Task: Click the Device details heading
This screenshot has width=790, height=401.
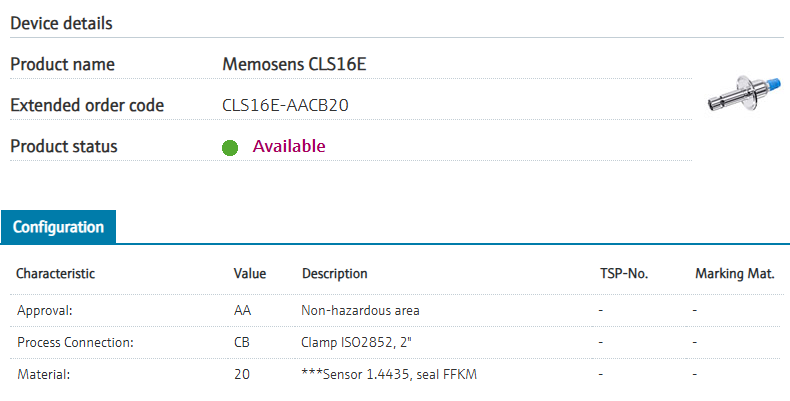Action: pos(61,22)
